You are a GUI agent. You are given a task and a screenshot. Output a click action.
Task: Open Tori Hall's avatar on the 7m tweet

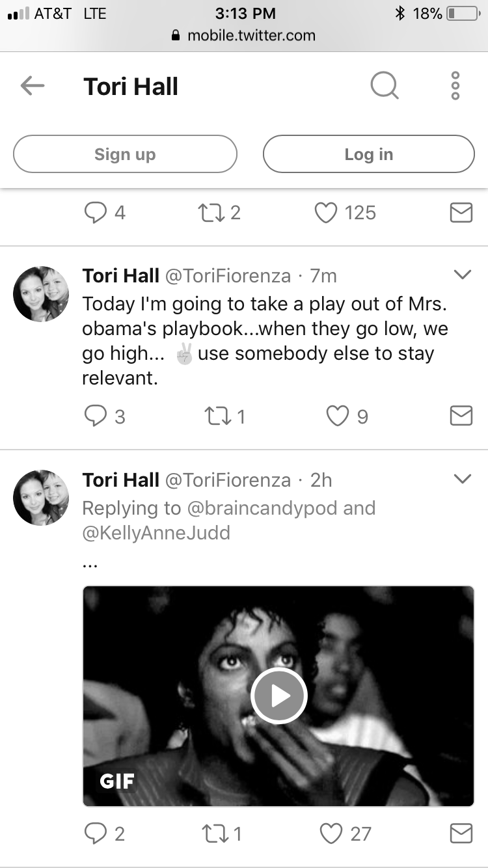point(41,293)
